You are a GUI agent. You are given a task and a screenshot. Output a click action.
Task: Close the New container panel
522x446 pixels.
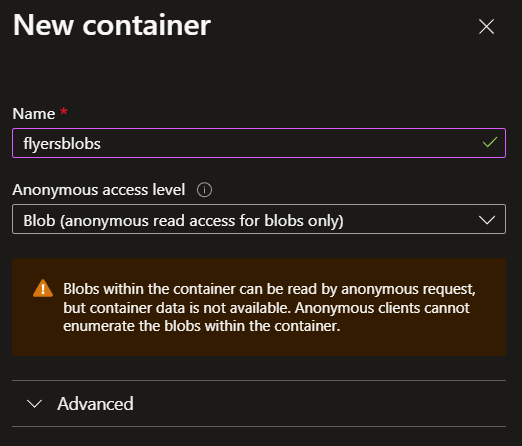pyautogui.click(x=486, y=26)
